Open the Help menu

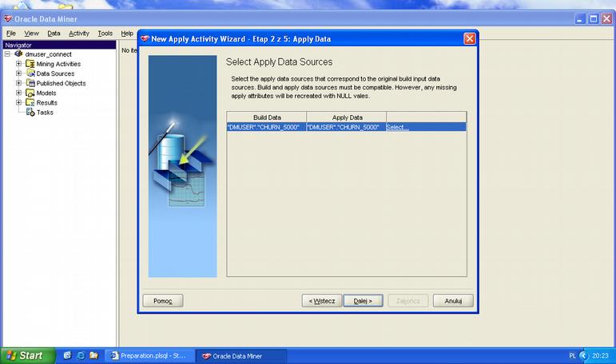[127, 34]
